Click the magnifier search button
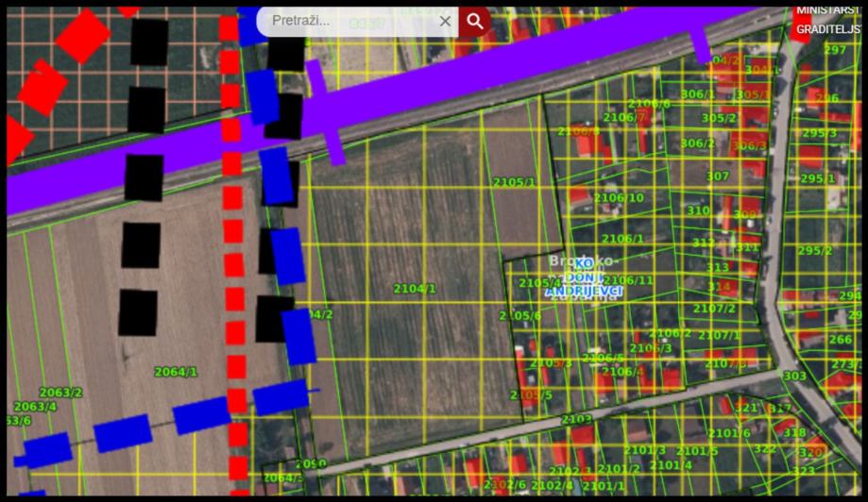This screenshot has width=868, height=502. (x=475, y=21)
